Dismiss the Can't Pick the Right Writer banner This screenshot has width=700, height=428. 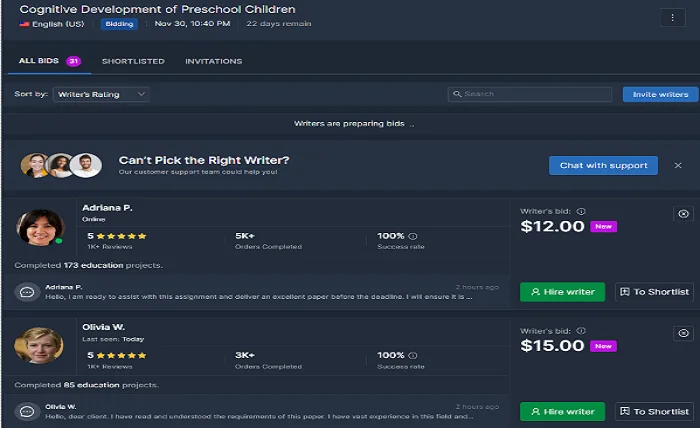(678, 165)
